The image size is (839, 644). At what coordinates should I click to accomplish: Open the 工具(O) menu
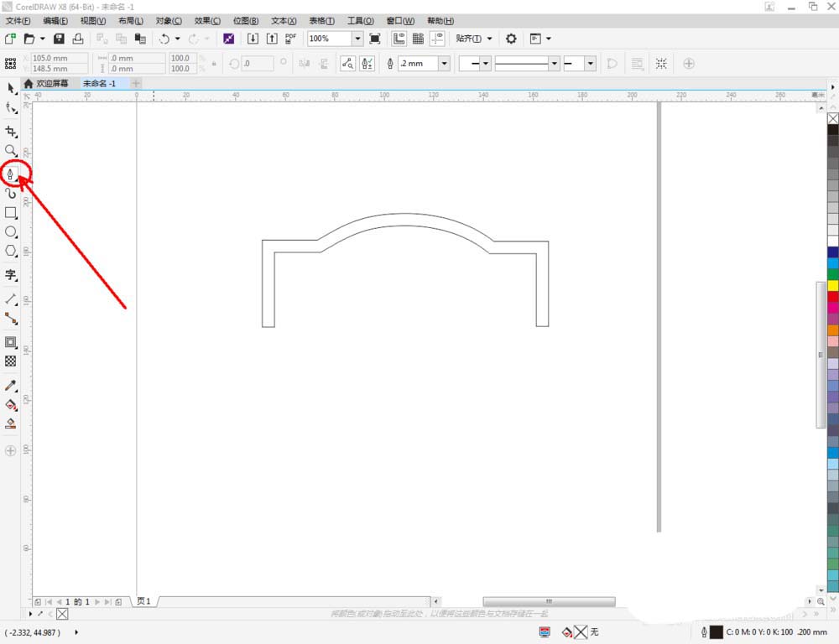coord(361,21)
